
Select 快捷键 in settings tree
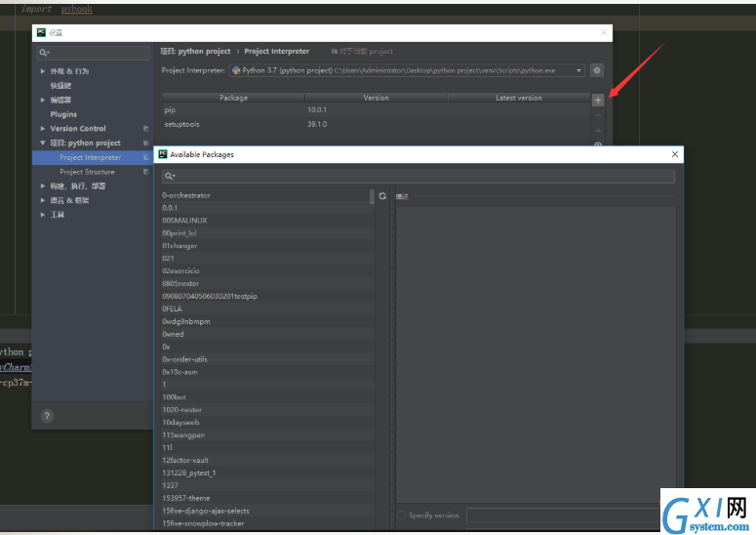pos(60,85)
